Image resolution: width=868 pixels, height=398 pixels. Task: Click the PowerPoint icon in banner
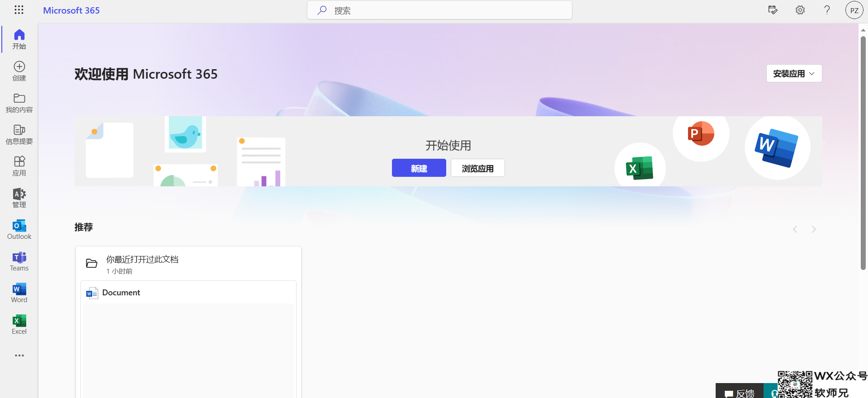tap(701, 133)
